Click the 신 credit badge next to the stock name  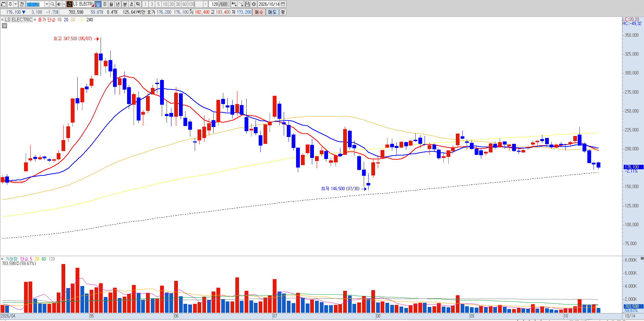[70, 4]
